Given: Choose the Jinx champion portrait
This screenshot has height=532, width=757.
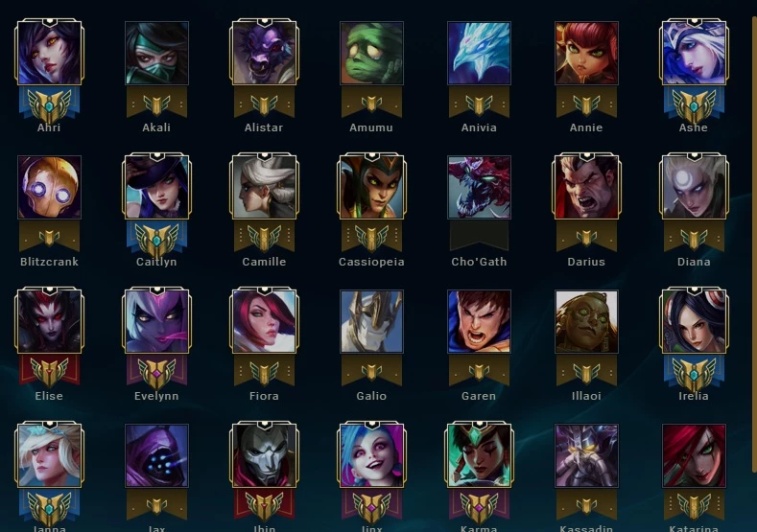Looking at the screenshot, I should [371, 454].
